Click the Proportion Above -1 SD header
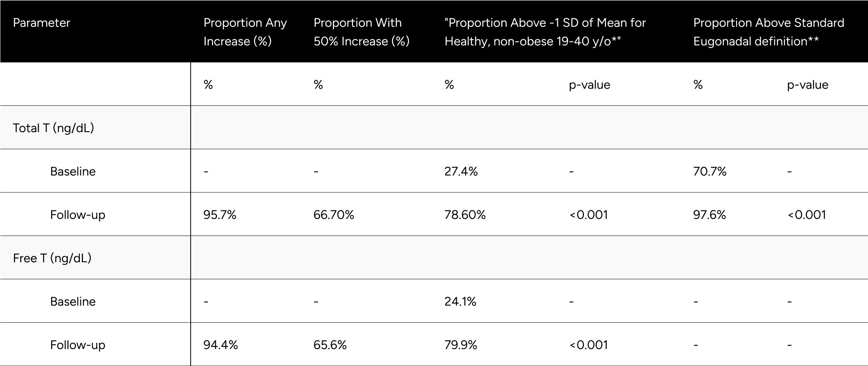Screen dimensions: 868x366 click(x=545, y=32)
